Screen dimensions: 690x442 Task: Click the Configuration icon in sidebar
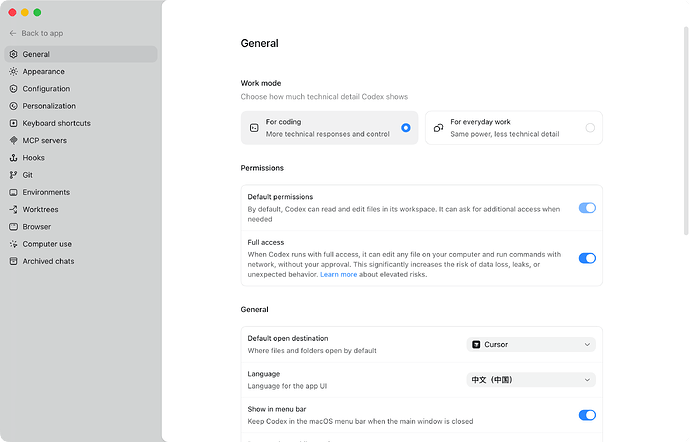tap(14, 88)
